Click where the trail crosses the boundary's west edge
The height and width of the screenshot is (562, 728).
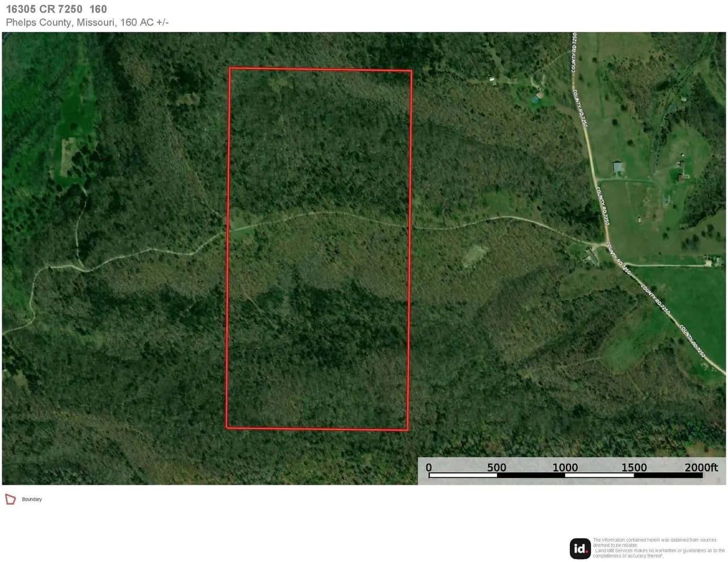(229, 231)
